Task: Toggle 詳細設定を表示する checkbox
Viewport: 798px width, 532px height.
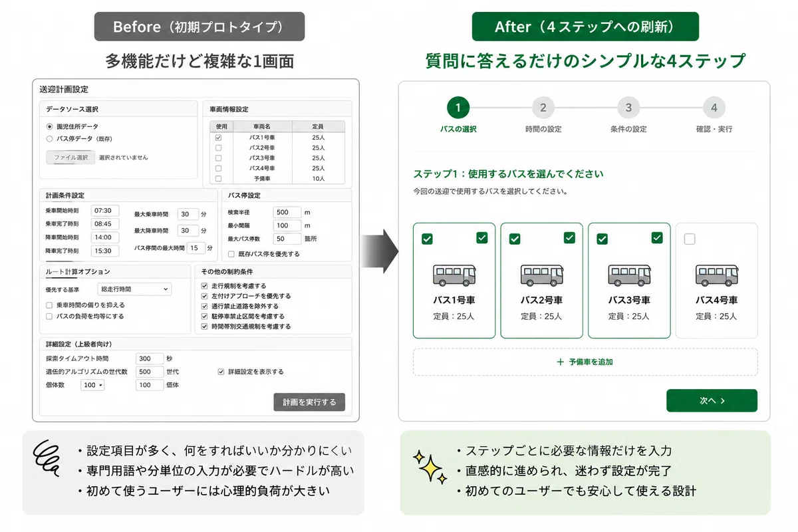Action: (221, 372)
